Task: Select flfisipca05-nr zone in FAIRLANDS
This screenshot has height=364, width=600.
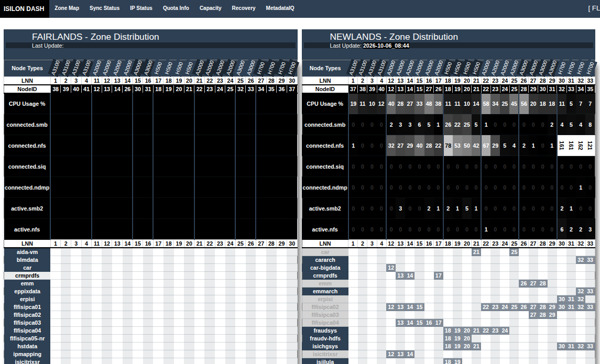Action: click(27, 338)
